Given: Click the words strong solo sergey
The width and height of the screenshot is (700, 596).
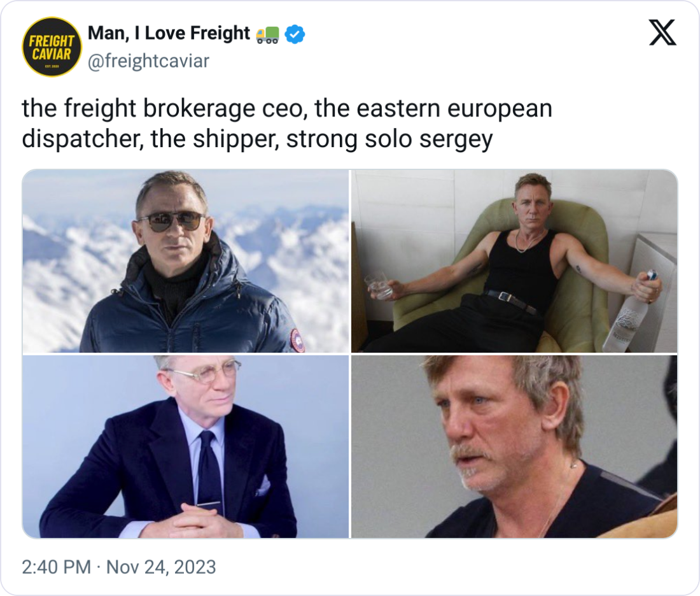Looking at the screenshot, I should 389,139.
